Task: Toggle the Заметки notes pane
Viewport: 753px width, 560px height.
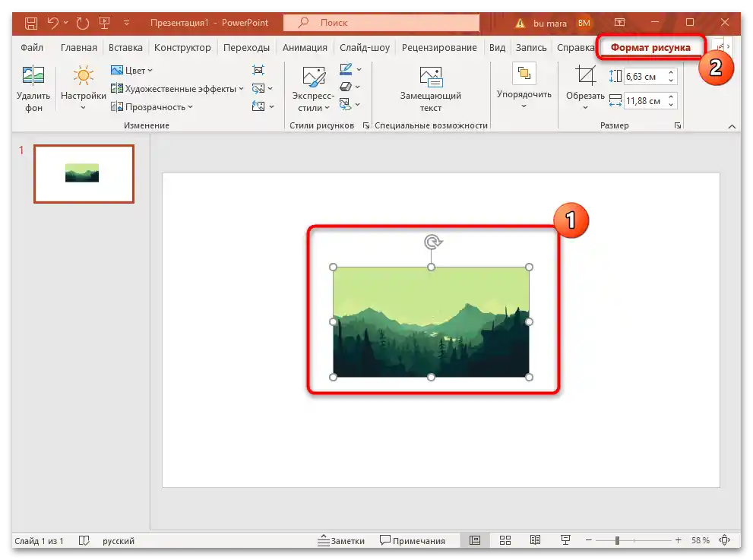Action: pos(341,540)
